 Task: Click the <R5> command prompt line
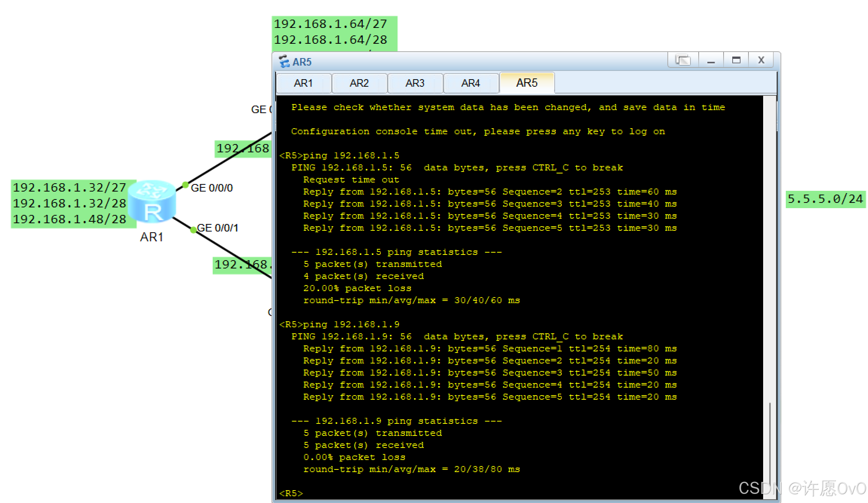click(291, 493)
